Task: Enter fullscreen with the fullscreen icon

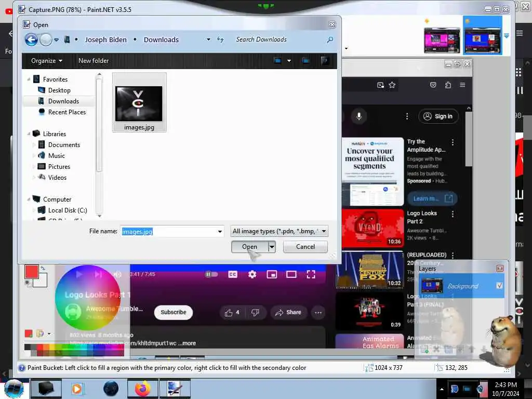Action: (x=311, y=274)
